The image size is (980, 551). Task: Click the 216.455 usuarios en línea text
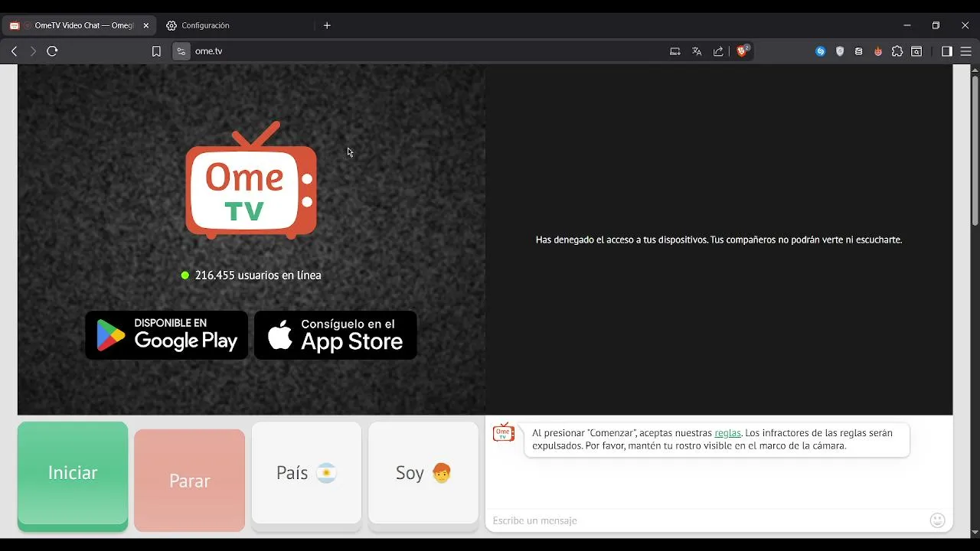258,275
